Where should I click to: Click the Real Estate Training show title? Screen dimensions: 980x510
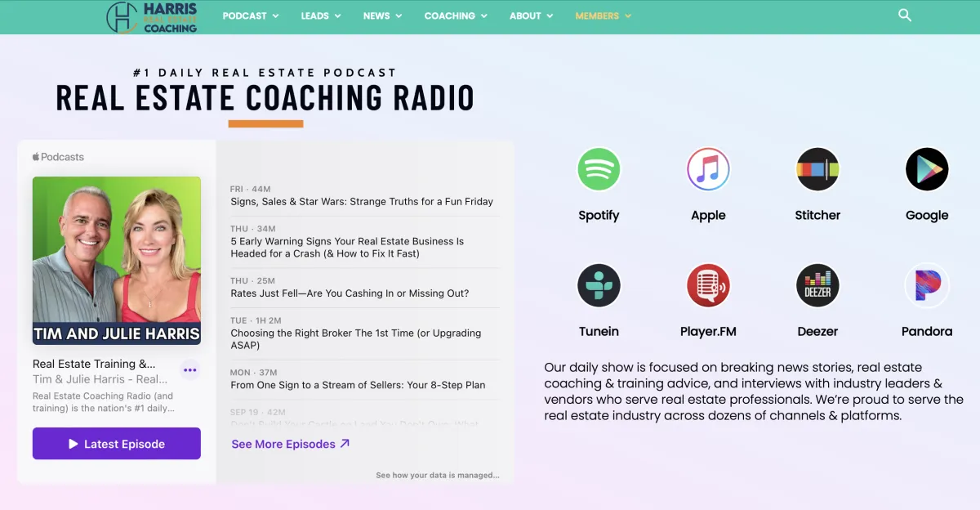[x=94, y=364]
